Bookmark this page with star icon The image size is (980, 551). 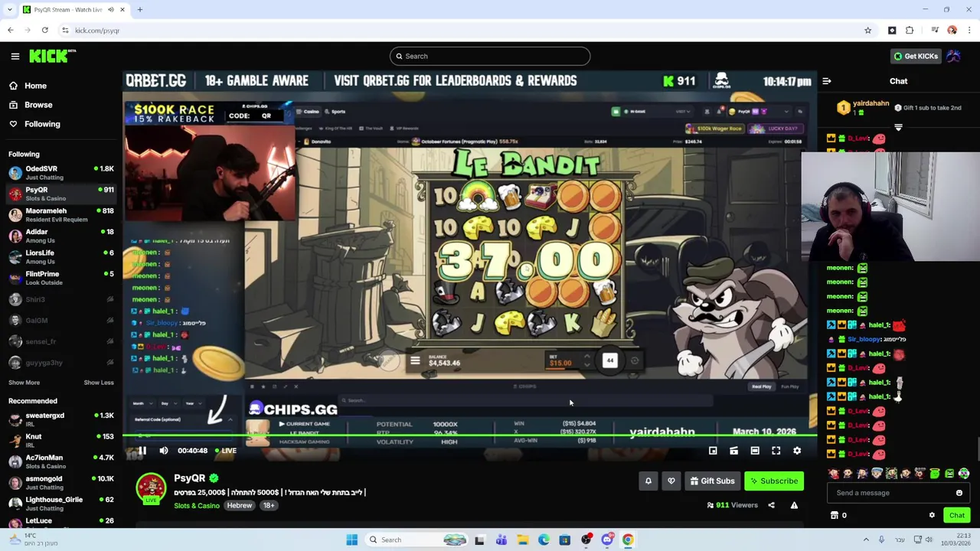click(867, 31)
